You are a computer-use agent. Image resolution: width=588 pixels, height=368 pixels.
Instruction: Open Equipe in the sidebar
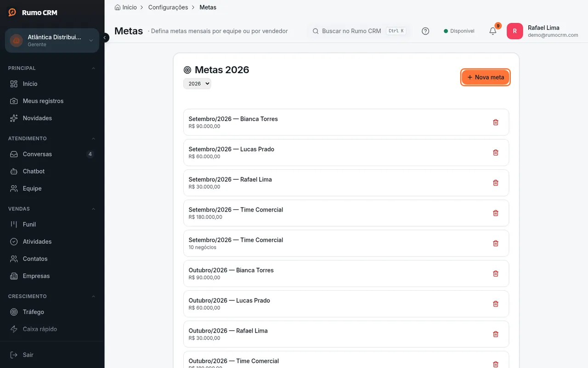pos(52,189)
